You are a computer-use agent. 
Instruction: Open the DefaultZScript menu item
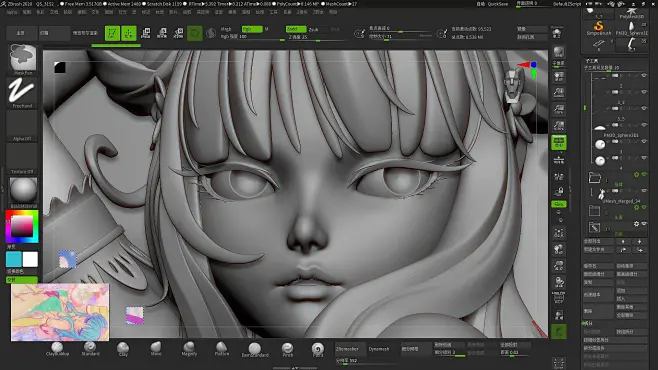(567, 4)
